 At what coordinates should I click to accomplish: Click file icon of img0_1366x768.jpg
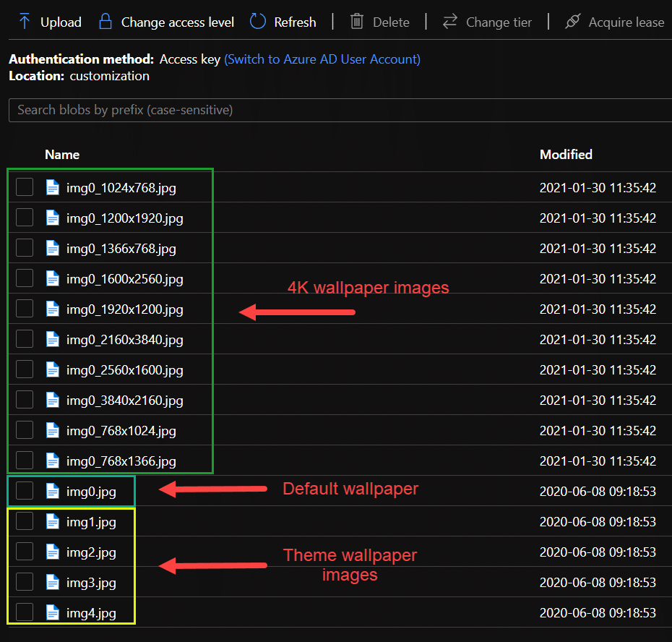(53, 248)
